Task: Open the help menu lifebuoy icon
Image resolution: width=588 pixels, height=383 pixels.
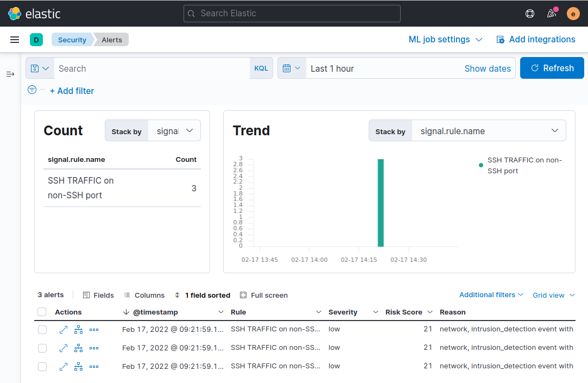Action: pos(529,14)
